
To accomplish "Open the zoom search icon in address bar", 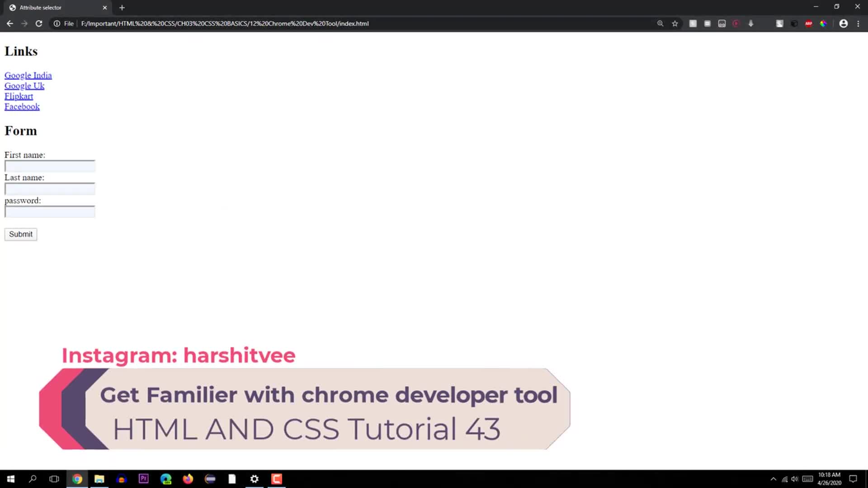I will tap(660, 23).
